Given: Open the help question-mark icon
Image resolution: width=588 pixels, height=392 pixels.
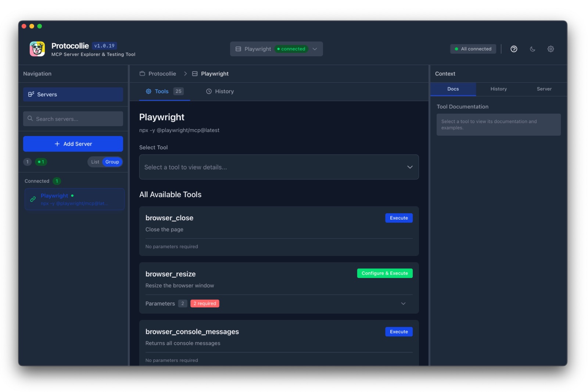Looking at the screenshot, I should pyautogui.click(x=514, y=49).
